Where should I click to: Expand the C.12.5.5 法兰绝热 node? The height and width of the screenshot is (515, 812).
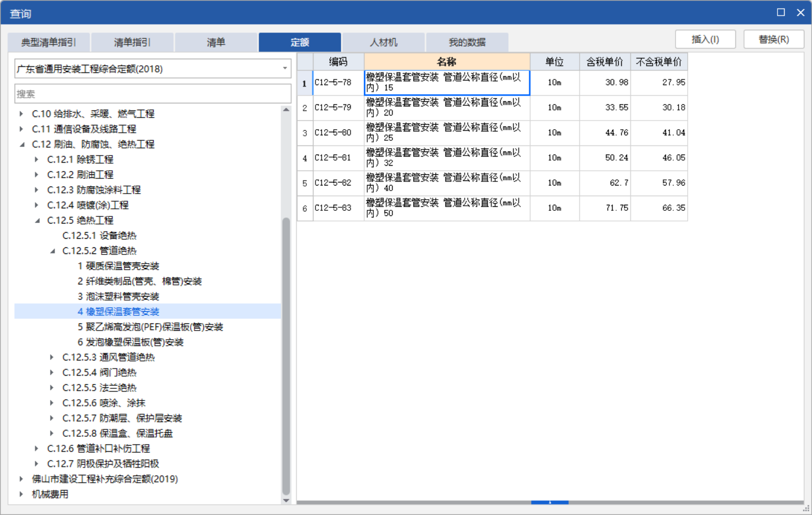pos(52,388)
